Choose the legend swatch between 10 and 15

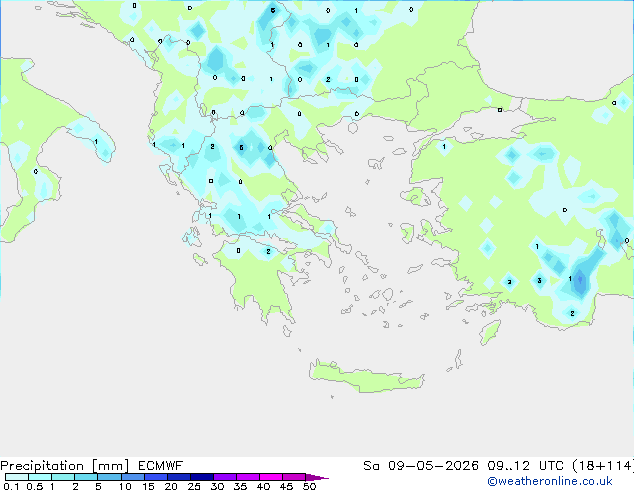133,477
